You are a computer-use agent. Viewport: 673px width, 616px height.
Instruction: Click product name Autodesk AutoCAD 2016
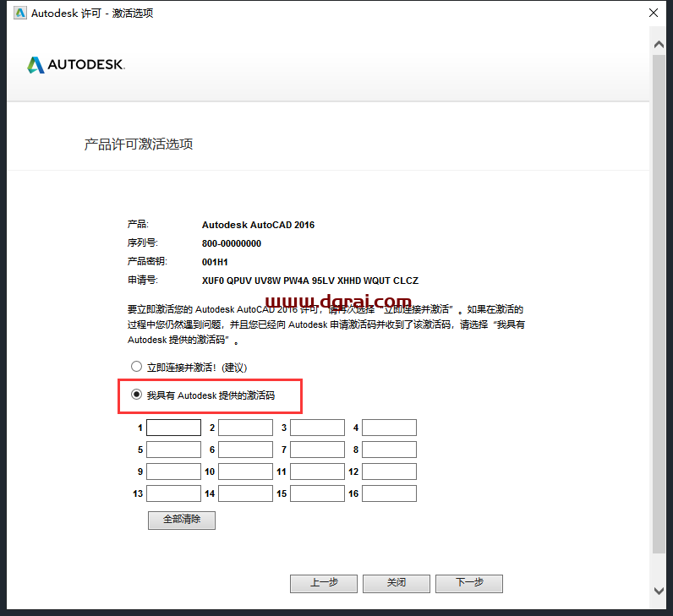pyautogui.click(x=258, y=225)
